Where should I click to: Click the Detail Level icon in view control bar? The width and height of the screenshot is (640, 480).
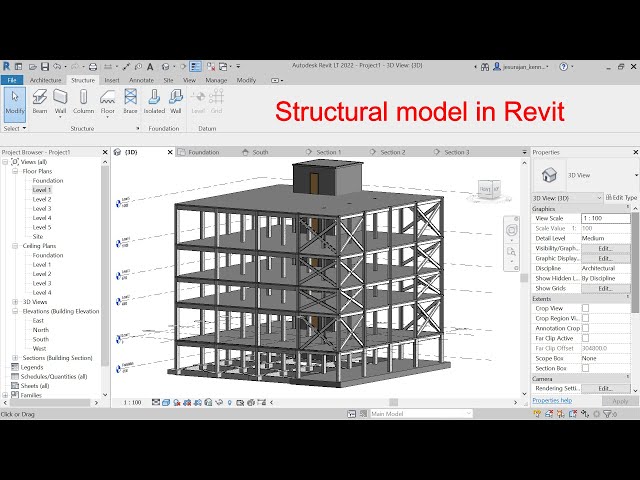pyautogui.click(x=156, y=402)
